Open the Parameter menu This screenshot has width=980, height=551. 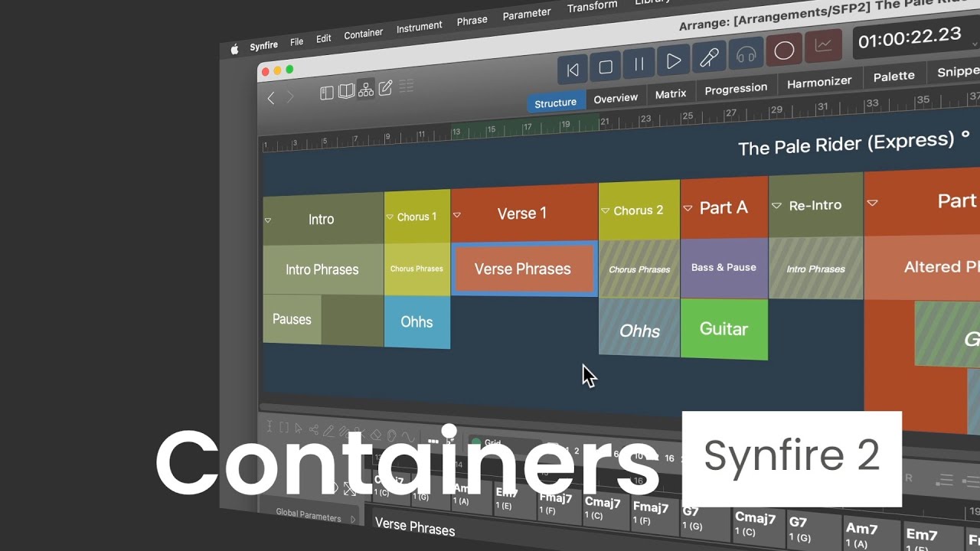527,14
